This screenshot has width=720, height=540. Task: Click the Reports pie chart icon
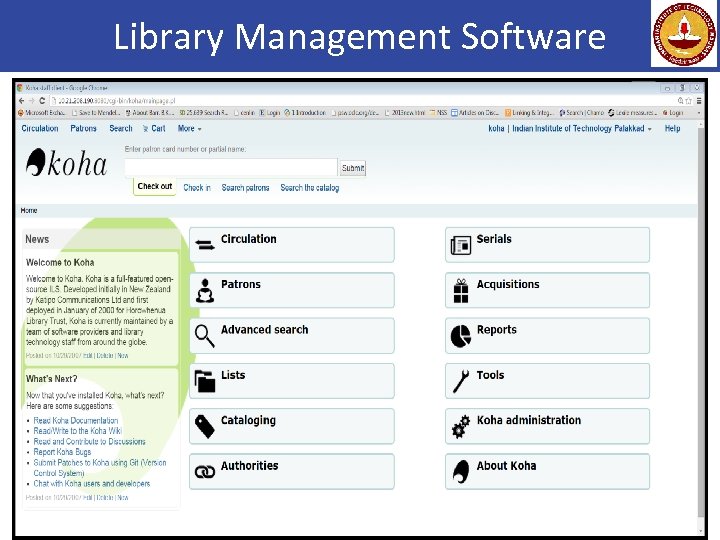(x=461, y=336)
